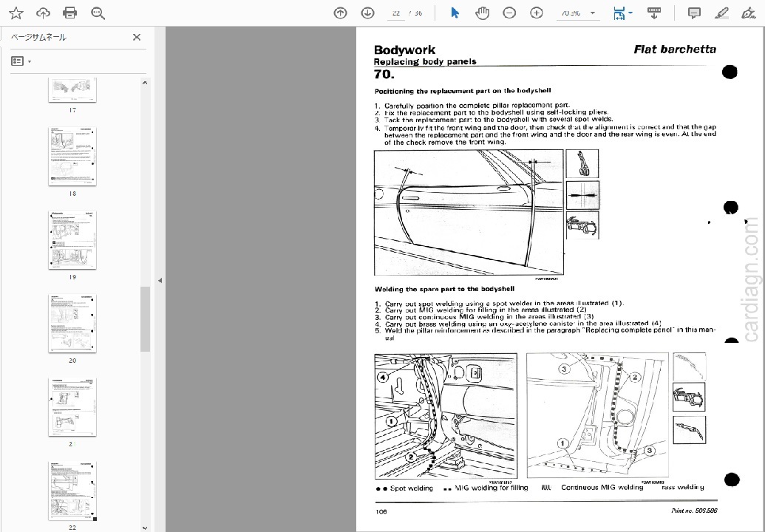The height and width of the screenshot is (532, 765).
Task: Click the 'Print no. 506.586' footer text
Action: point(694,511)
